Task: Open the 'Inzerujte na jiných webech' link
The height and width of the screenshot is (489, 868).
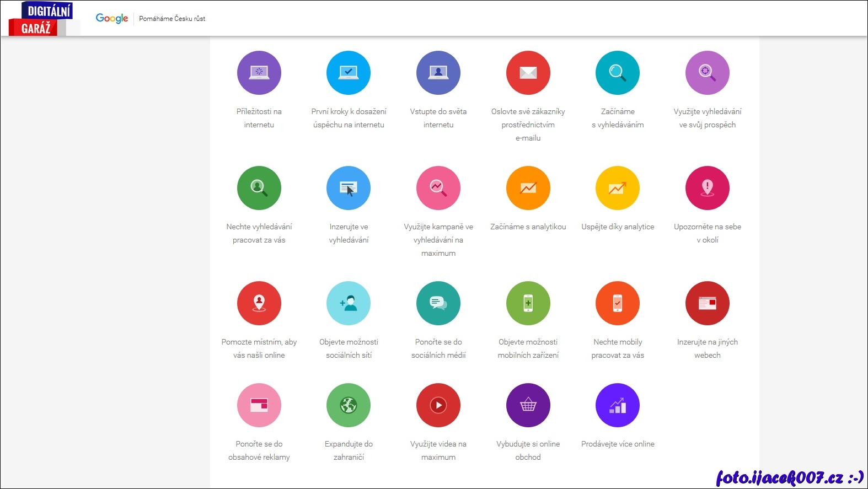Action: click(707, 348)
